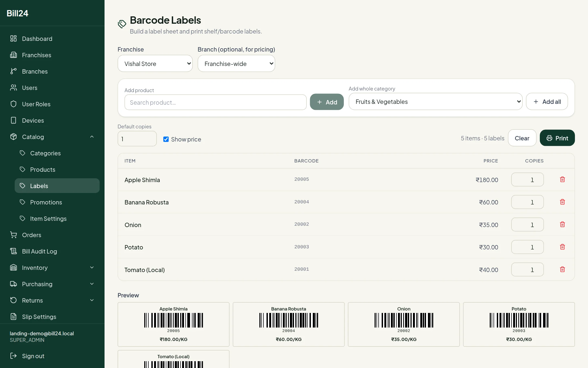Viewport: 588px width, 368px height.
Task: Click the Slip Settings document icon
Action: coord(13,316)
